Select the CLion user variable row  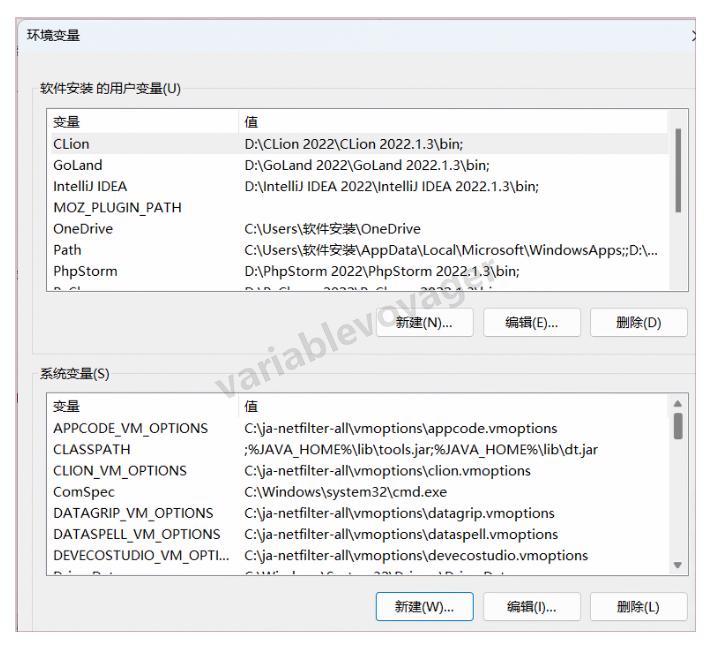(x=357, y=144)
